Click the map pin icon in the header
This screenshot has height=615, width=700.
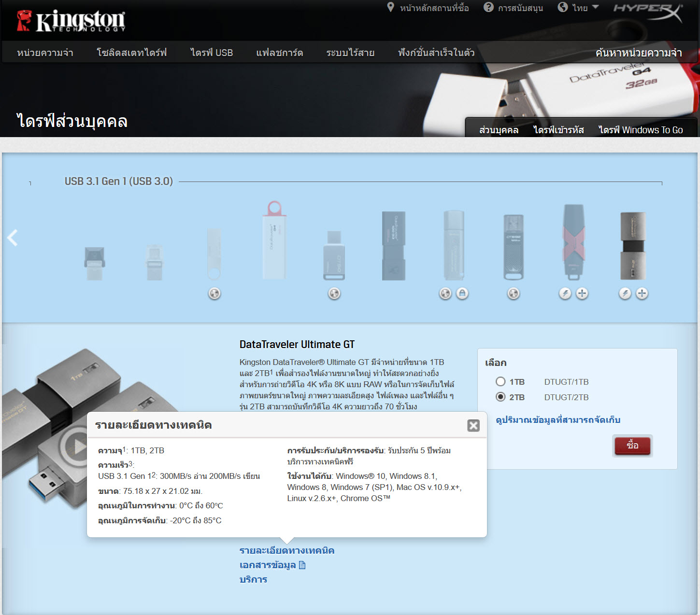pyautogui.click(x=391, y=7)
